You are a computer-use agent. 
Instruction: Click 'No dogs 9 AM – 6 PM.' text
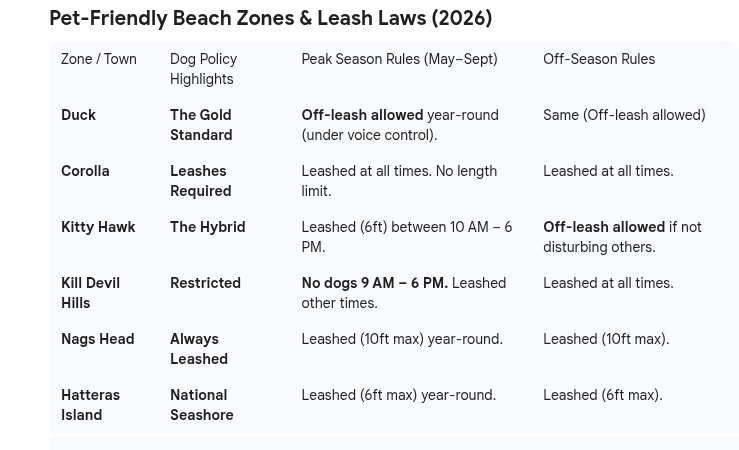click(x=375, y=283)
